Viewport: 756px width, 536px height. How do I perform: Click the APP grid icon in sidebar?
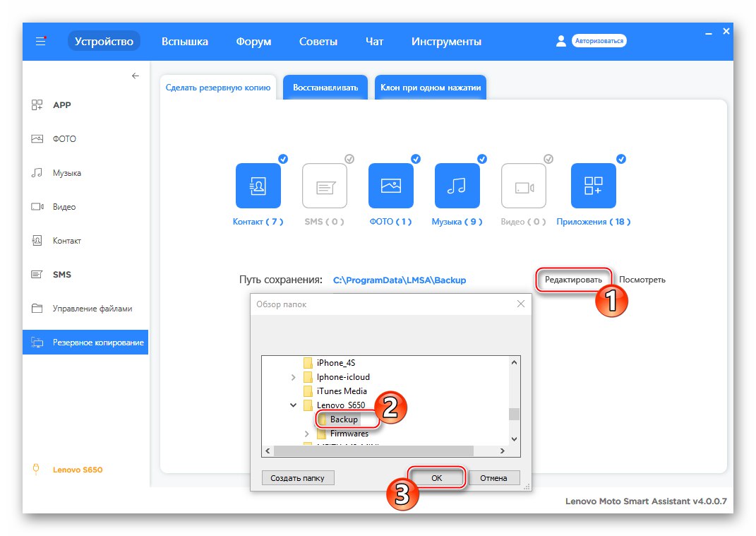click(x=37, y=105)
